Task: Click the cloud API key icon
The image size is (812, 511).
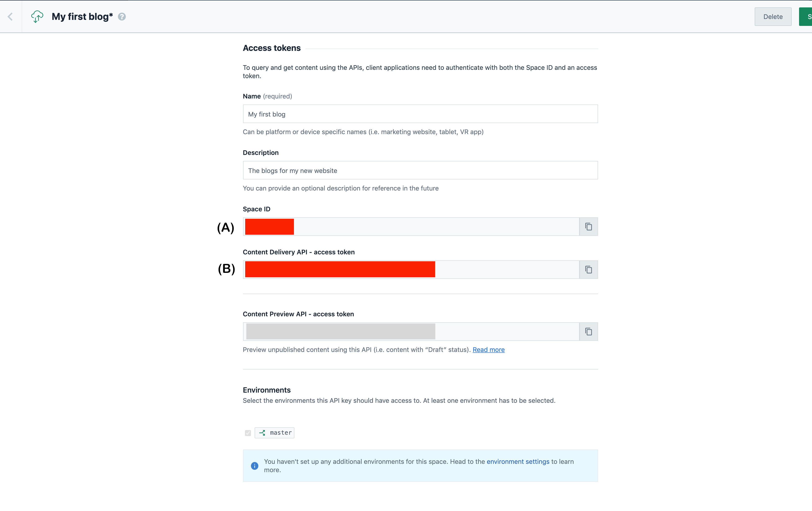Action: 37,17
